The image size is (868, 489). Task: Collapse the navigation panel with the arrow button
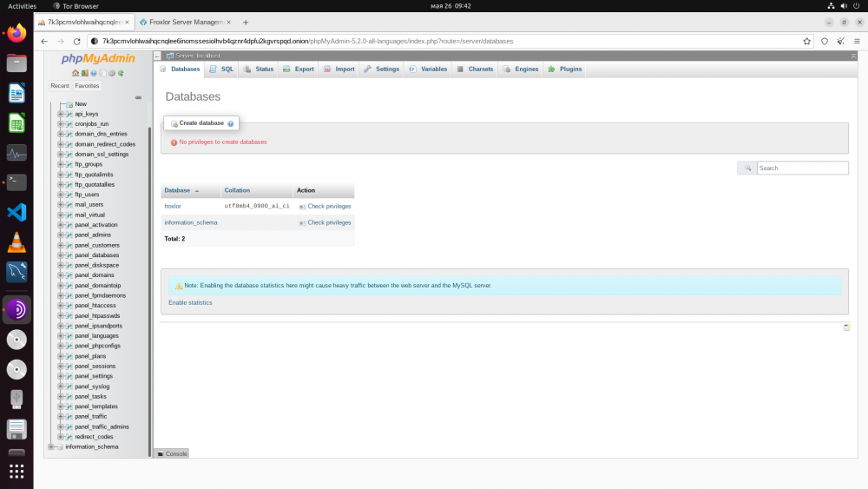tap(157, 56)
